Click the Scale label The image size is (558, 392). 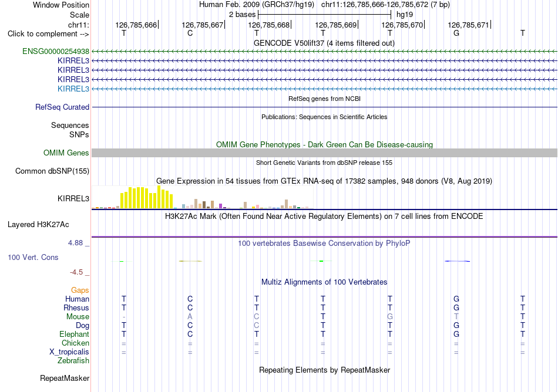[x=80, y=15]
